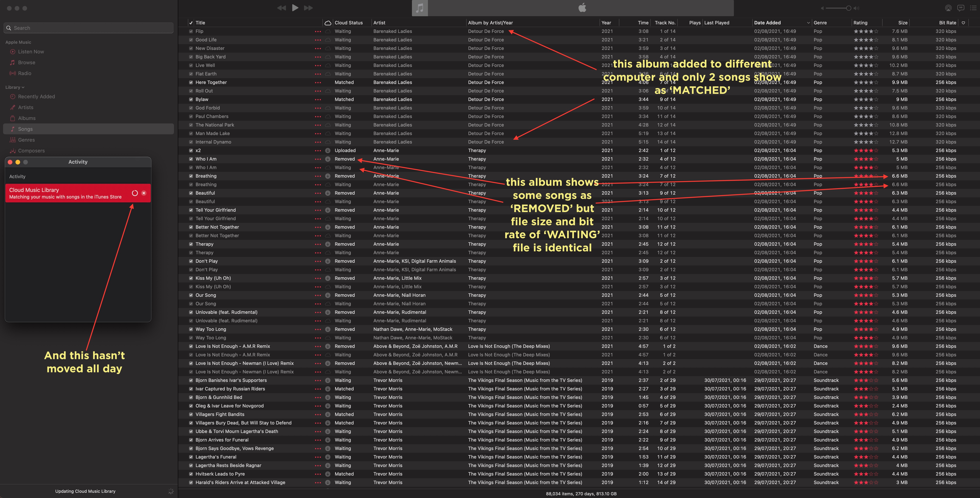
Task: Uncheck the Here Together song checkbox
Action: click(x=191, y=82)
